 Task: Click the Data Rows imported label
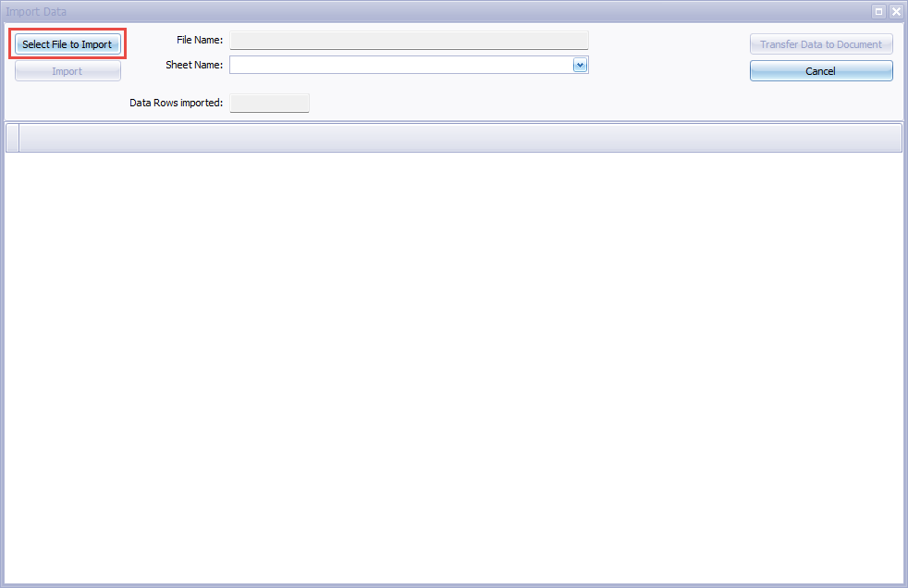click(x=176, y=103)
